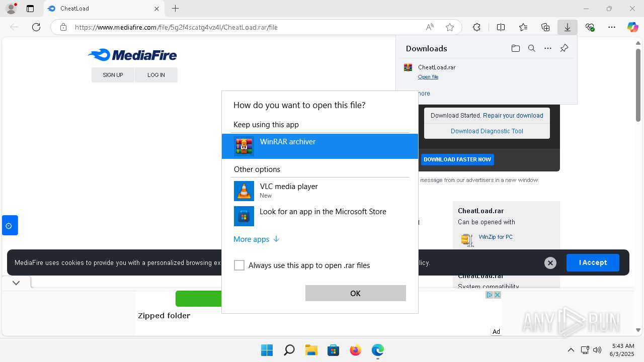Click the SIGN UP button
This screenshot has height=362, width=644.
113,75
